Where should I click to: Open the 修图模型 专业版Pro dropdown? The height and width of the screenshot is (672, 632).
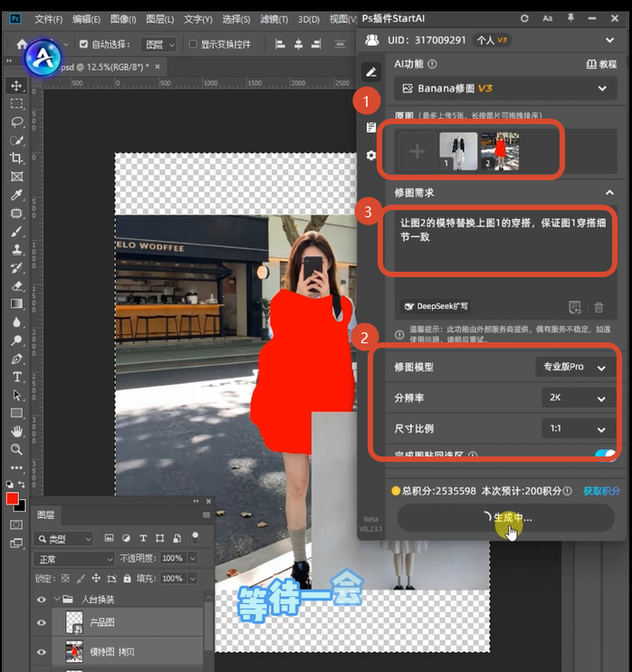[574, 367]
